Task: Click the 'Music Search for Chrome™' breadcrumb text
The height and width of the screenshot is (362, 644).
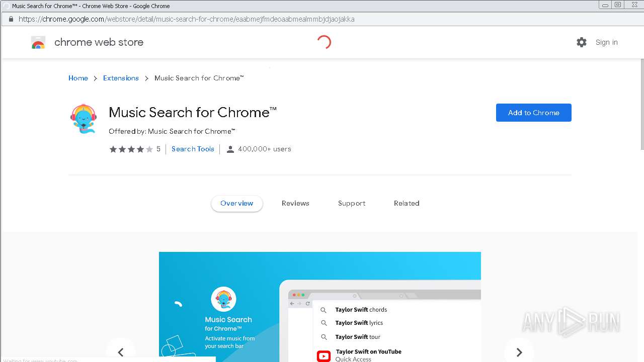Action: [x=199, y=78]
